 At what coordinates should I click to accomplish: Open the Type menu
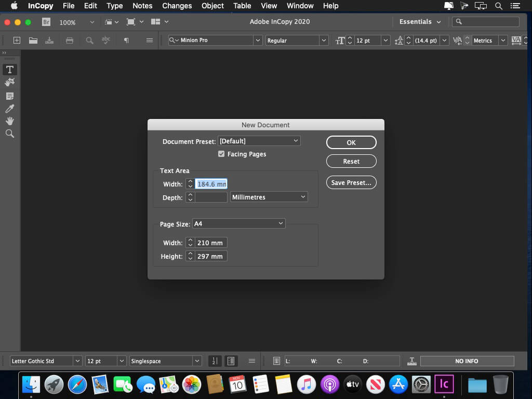coord(115,6)
